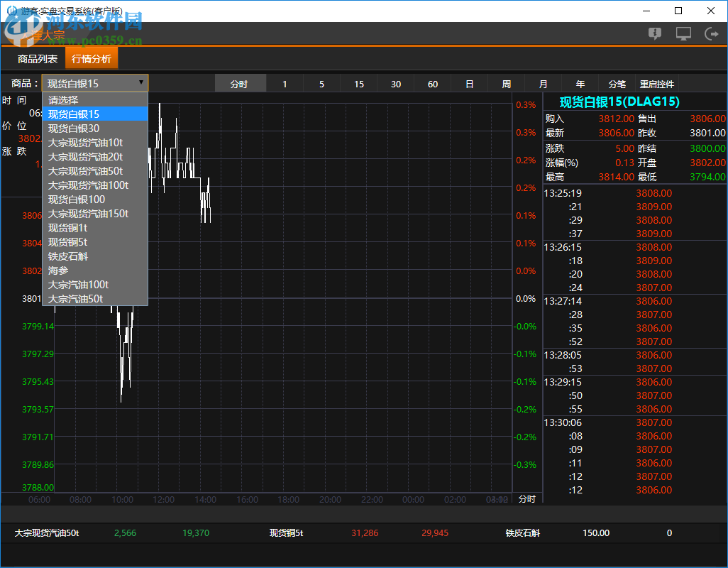Select the 13:27:14 tick row

(635, 302)
